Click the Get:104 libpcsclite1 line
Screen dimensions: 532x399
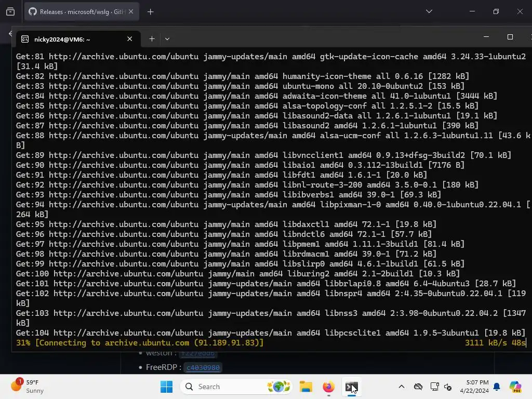point(270,333)
